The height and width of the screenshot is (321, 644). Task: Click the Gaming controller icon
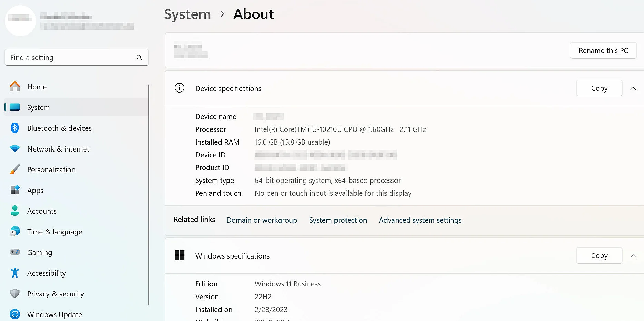coord(15,252)
